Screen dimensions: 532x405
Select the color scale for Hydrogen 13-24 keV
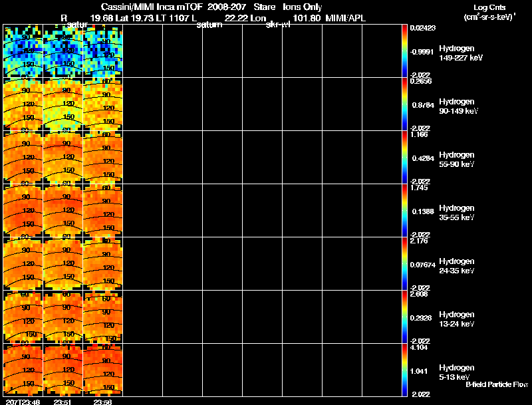[405, 317]
